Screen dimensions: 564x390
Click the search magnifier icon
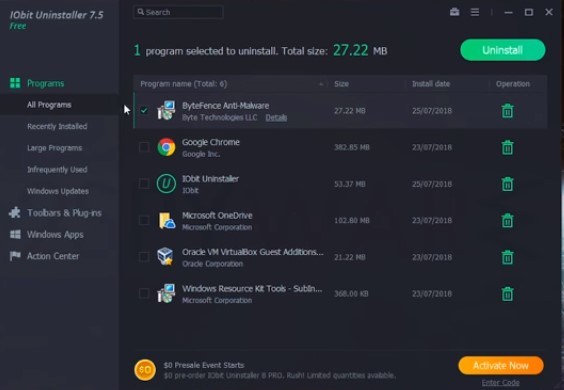[x=141, y=12]
